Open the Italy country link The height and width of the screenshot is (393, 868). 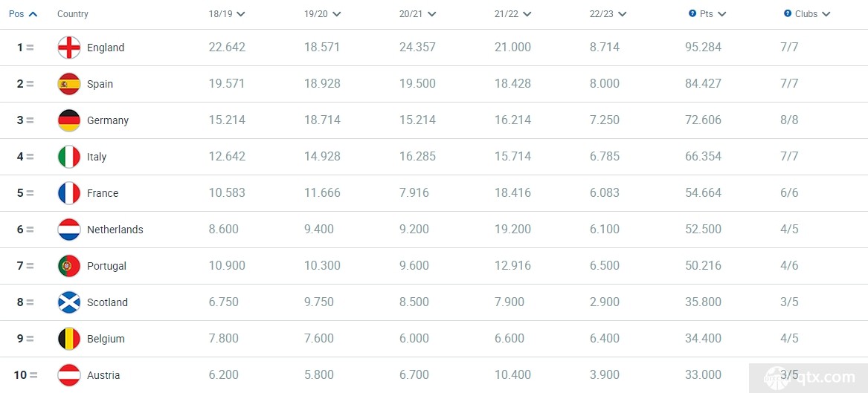pyautogui.click(x=97, y=157)
